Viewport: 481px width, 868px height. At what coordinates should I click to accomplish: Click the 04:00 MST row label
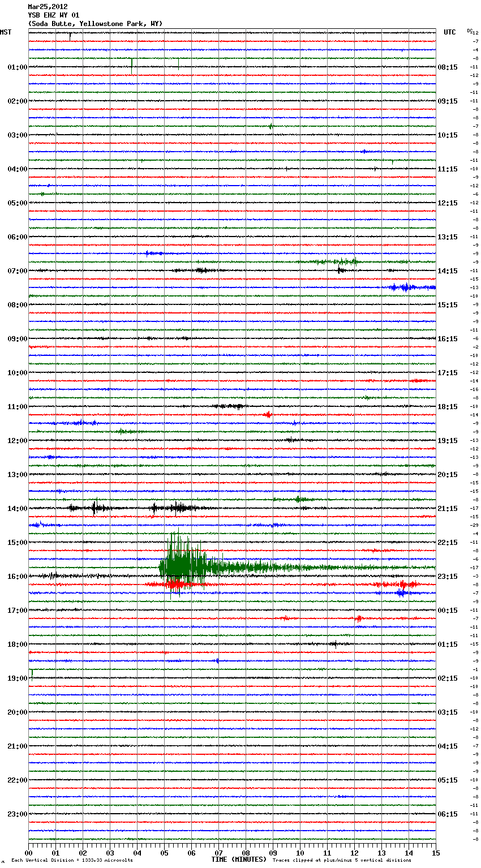click(18, 169)
